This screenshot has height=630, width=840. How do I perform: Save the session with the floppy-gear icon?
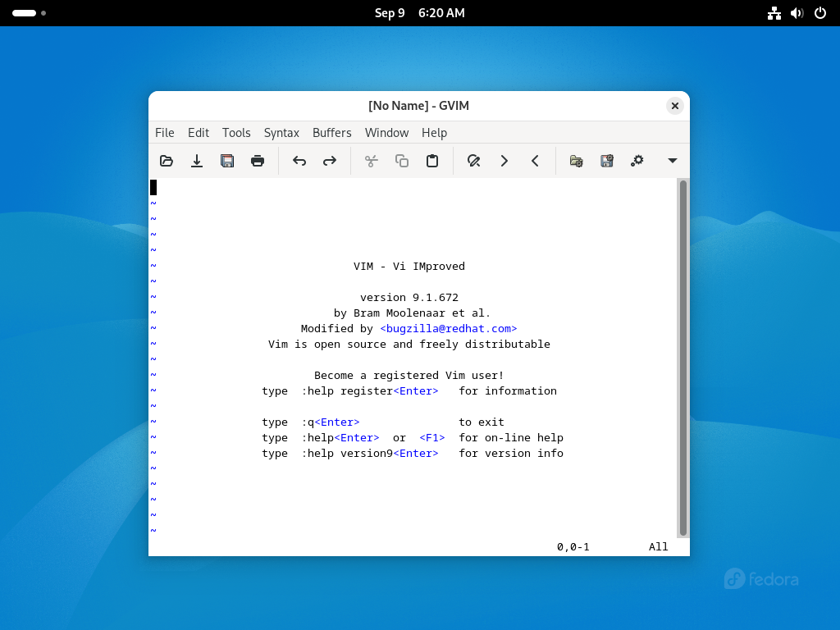[606, 161]
